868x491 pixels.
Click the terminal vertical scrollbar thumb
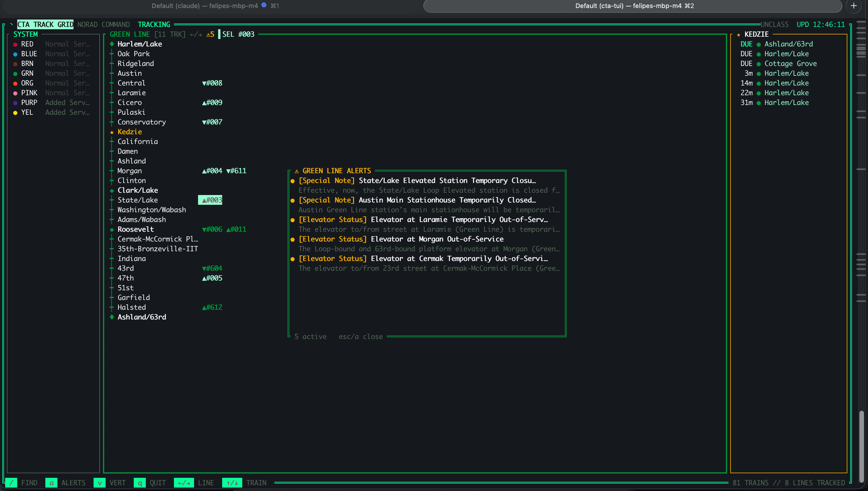(x=862, y=447)
